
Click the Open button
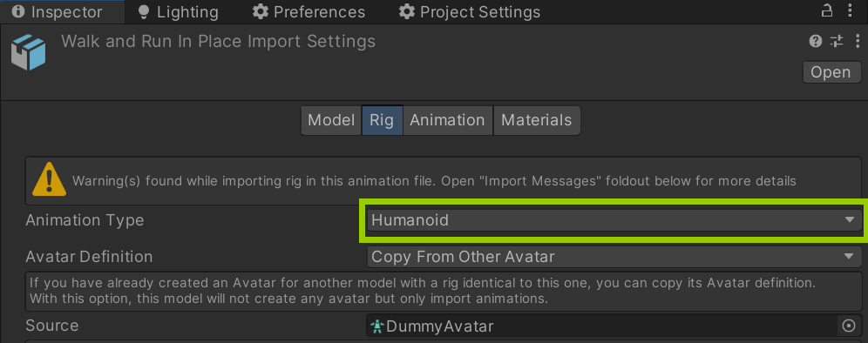[831, 72]
